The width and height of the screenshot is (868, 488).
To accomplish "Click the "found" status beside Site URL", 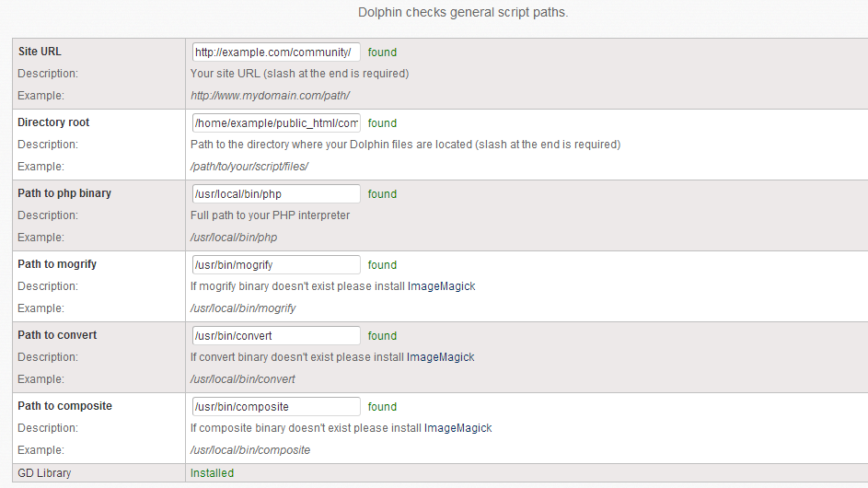I will (x=382, y=52).
